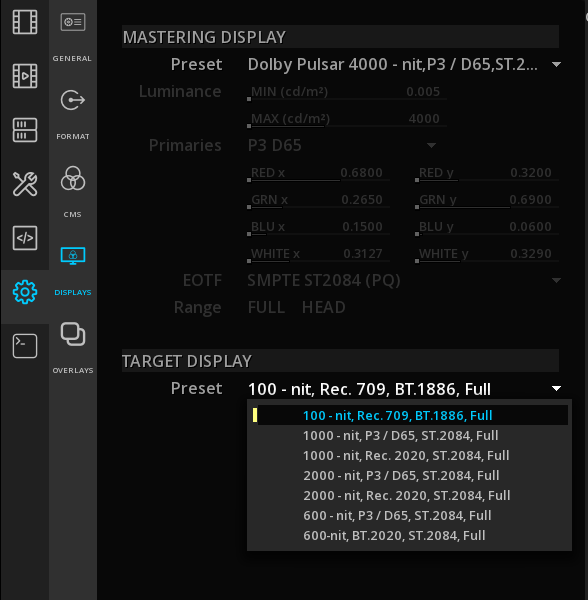
Task: Adjust the WHITE y slider
Action: click(x=487, y=254)
